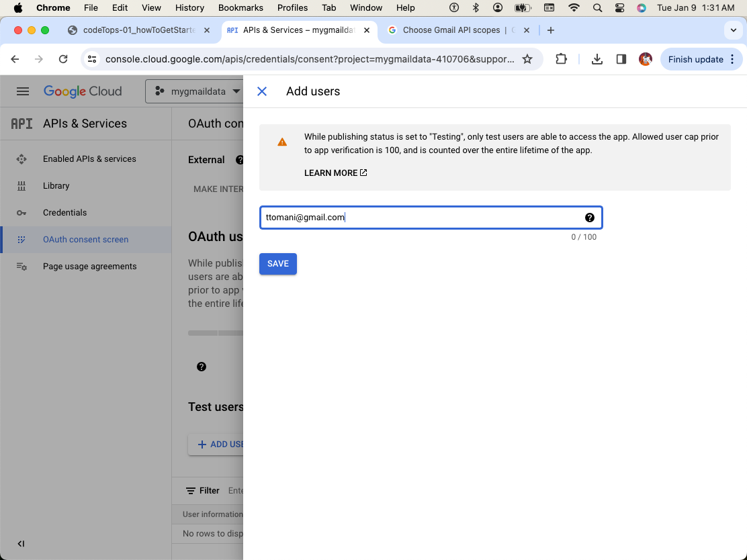Open the Credentials page
Screen dimensions: 747x560
point(64,212)
